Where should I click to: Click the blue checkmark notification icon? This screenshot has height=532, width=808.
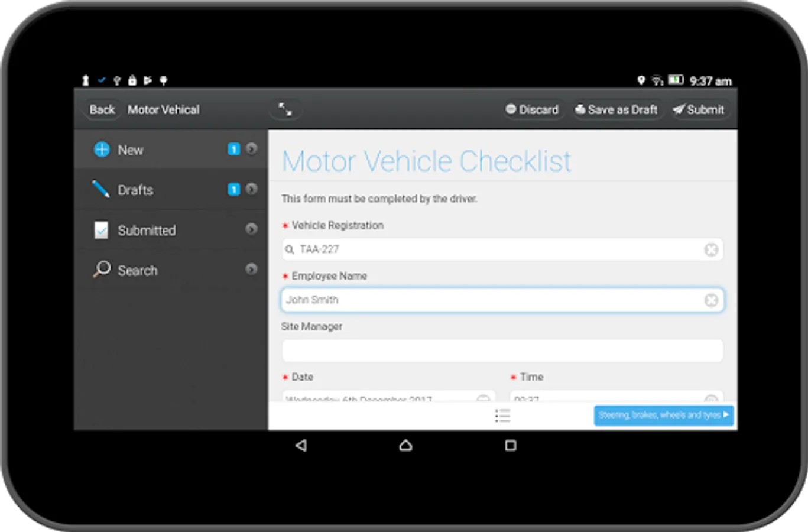click(x=102, y=80)
